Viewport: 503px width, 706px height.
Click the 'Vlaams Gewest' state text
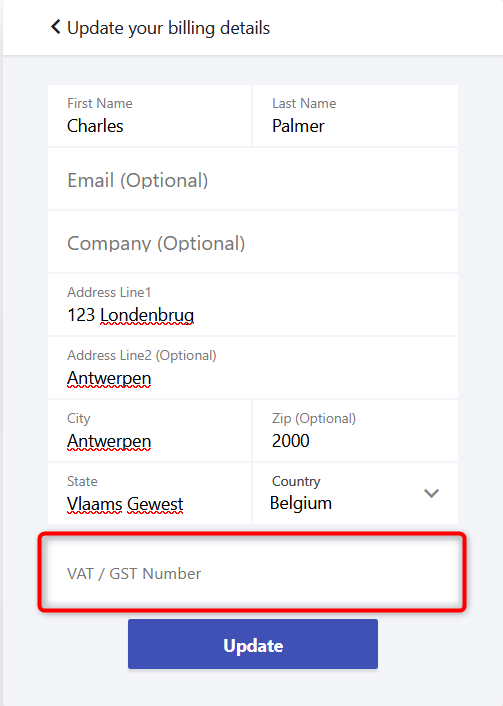125,504
